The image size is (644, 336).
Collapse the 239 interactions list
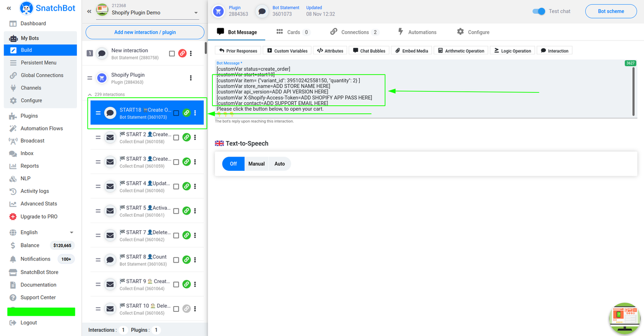(x=90, y=95)
